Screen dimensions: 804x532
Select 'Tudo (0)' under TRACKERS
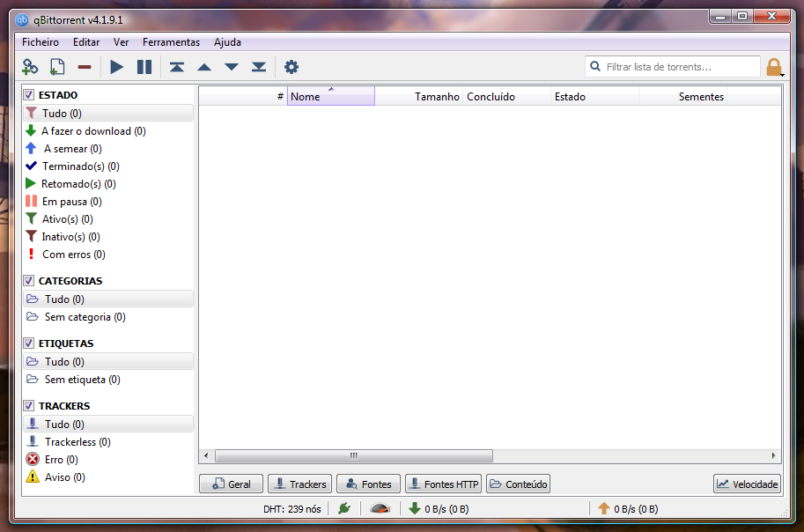pos(108,425)
